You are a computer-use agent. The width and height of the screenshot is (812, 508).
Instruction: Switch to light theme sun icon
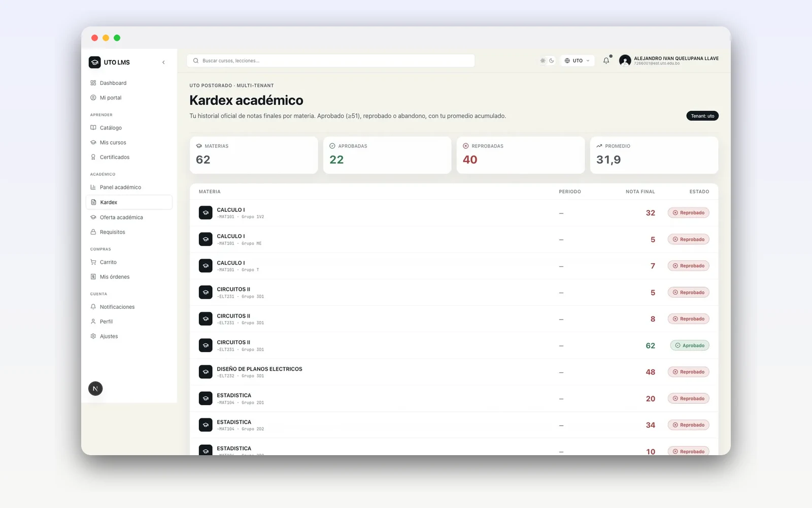(543, 60)
